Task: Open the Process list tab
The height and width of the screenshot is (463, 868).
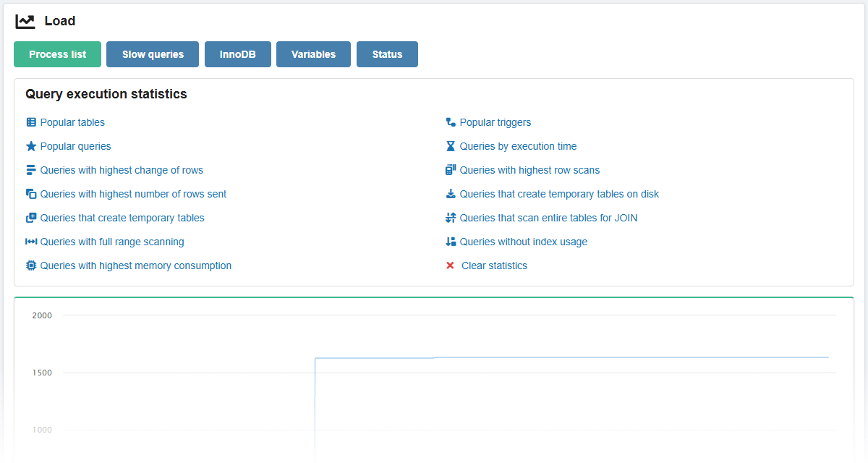Action: coord(58,54)
